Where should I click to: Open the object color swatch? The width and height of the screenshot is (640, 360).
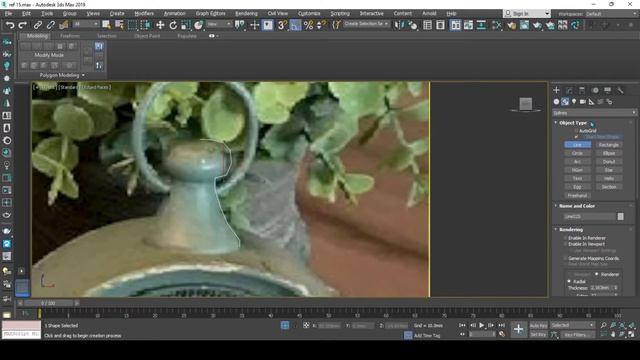point(620,217)
